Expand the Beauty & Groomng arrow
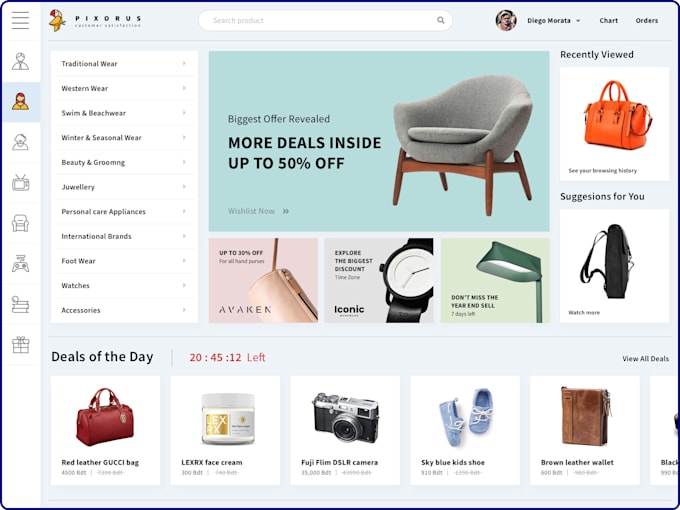Screen dimensions: 680x510 point(184,162)
